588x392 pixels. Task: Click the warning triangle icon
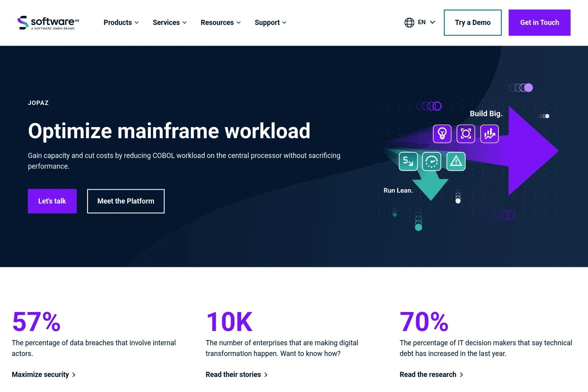[x=456, y=161]
